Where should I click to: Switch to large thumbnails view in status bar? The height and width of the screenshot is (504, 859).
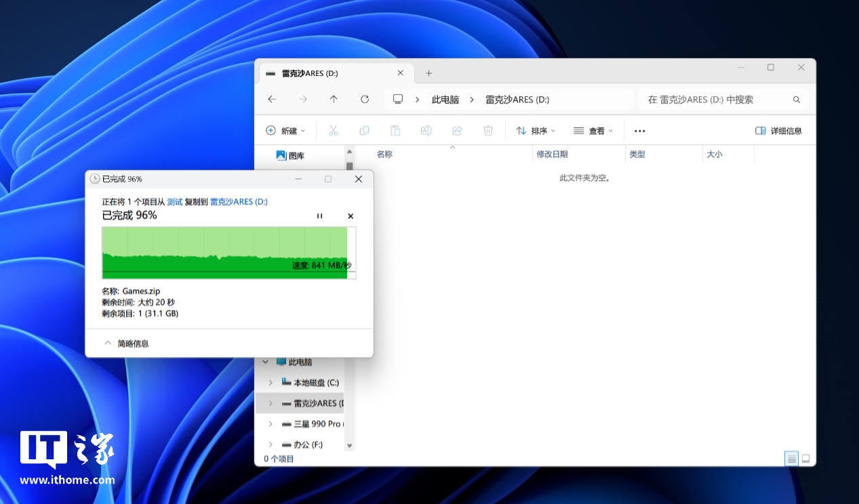point(805,459)
